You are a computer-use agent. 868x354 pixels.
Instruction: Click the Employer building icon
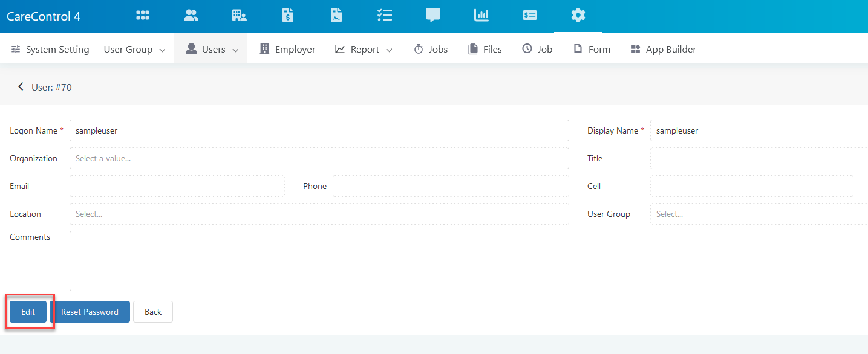[x=264, y=49]
